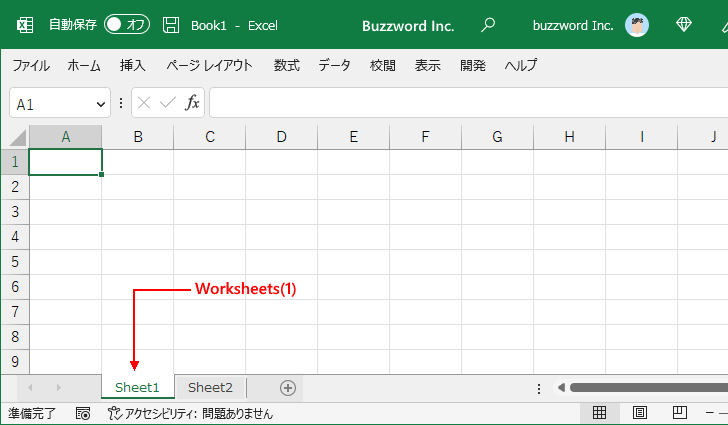728x425 pixels.
Task: Click the diamond premium icon
Action: click(x=683, y=25)
